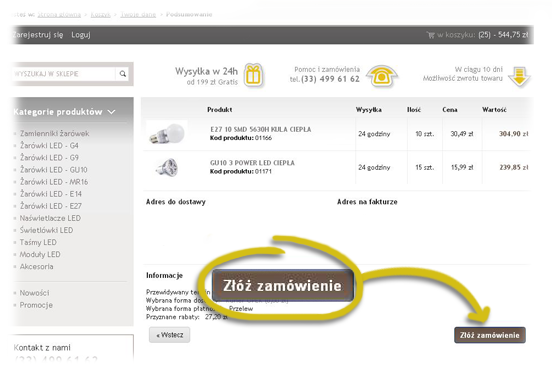Open Zamienniki żarówek category

pyautogui.click(x=55, y=133)
